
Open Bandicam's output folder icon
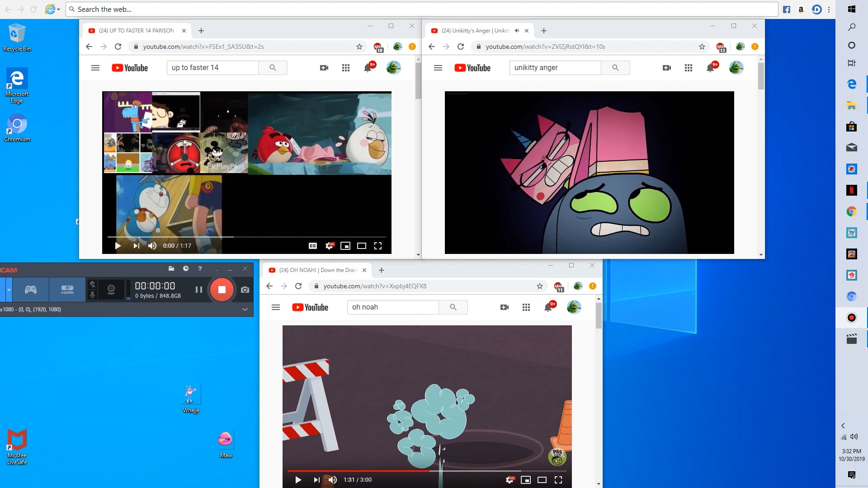click(171, 268)
